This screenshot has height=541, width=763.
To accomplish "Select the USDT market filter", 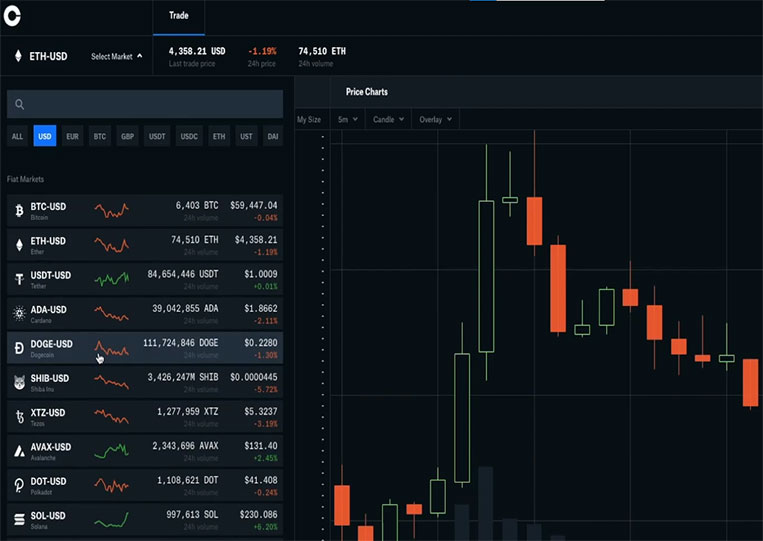I will click(157, 136).
